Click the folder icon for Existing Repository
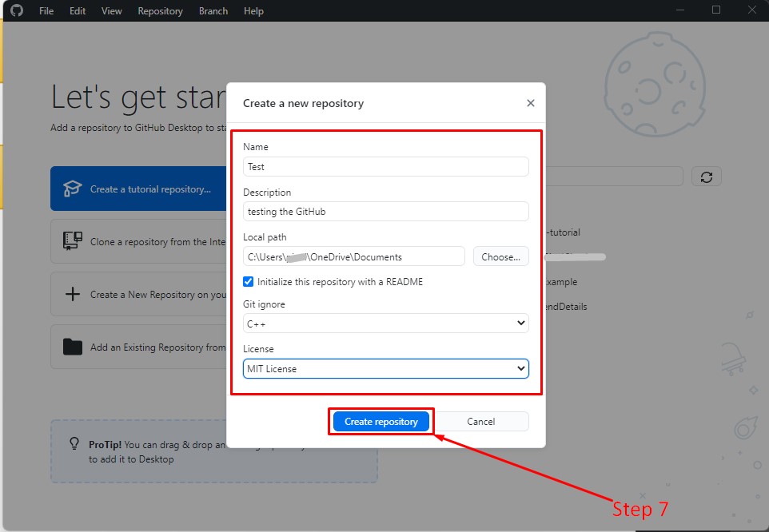Screen dimensions: 769x532 [73, 347]
